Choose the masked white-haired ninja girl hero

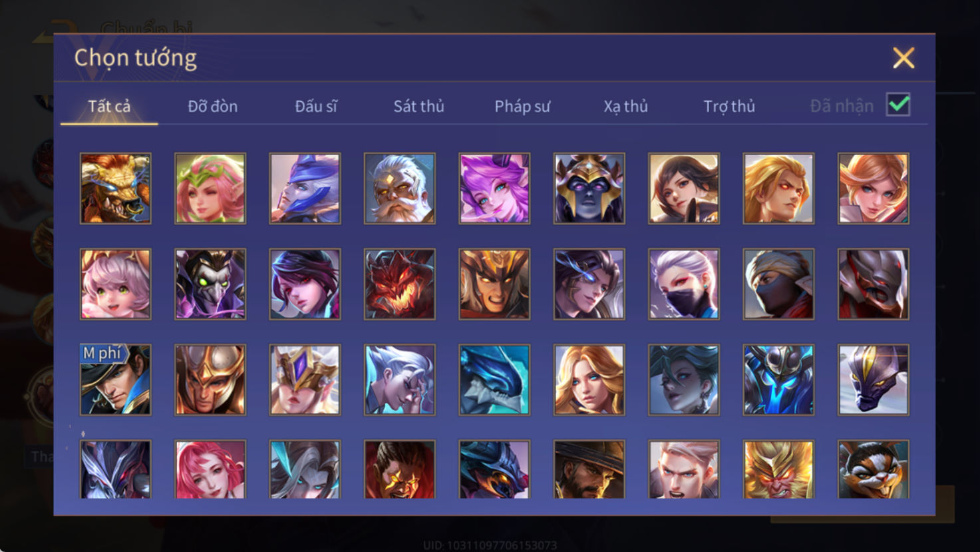click(x=684, y=284)
